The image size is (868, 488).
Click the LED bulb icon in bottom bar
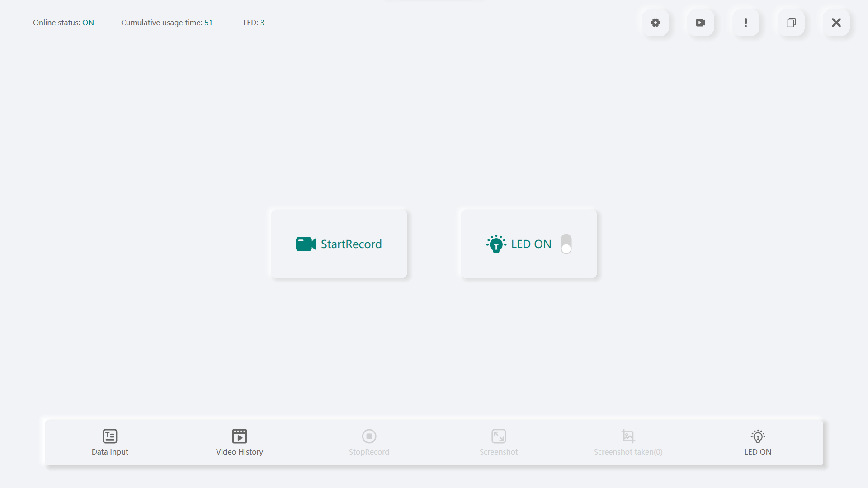click(758, 436)
